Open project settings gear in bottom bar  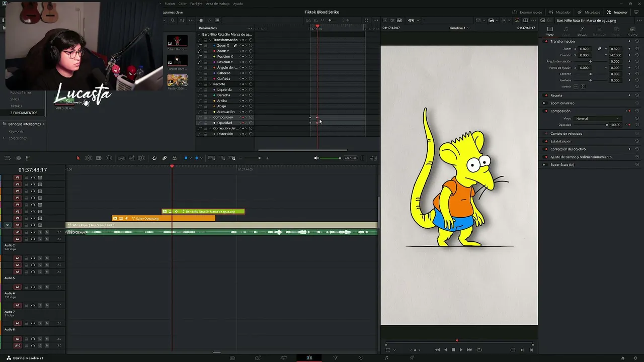click(636, 358)
